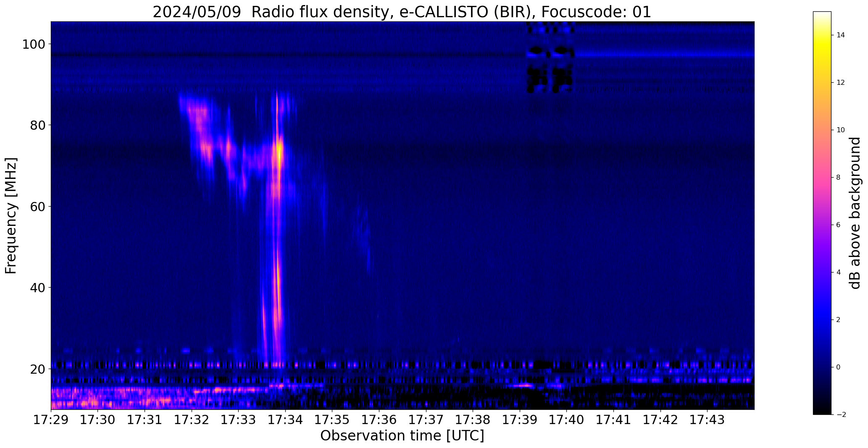Click the colorbar tick value 10
Viewport: 868px width, 448px height.
[x=841, y=130]
